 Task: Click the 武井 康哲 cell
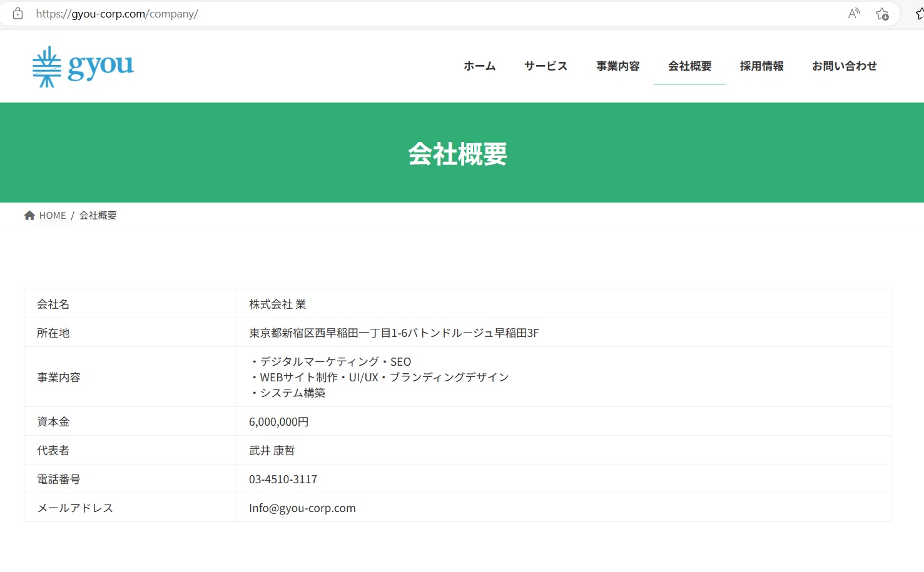(x=272, y=451)
